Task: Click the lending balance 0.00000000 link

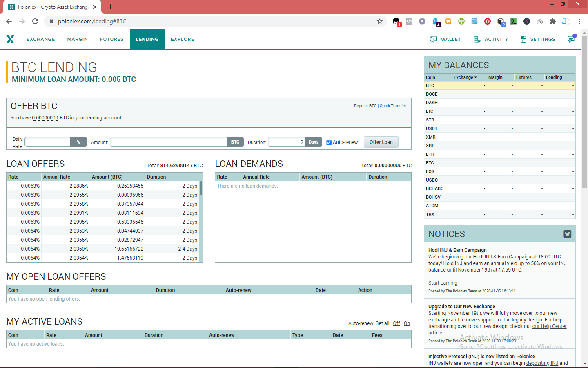Action: click(x=45, y=118)
